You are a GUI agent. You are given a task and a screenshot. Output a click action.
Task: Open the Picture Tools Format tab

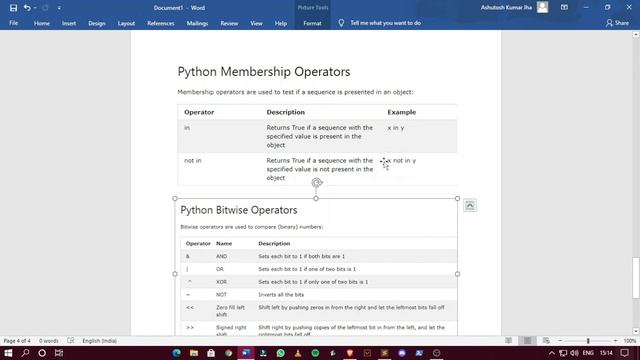[x=312, y=23]
